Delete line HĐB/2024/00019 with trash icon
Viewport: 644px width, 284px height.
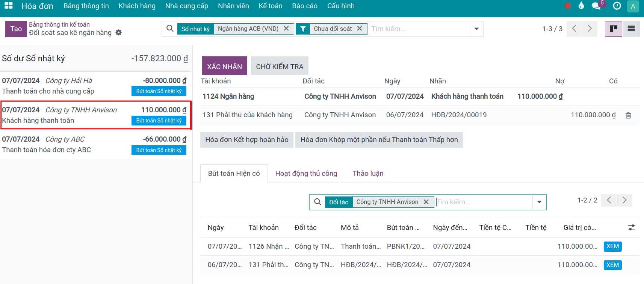click(x=628, y=115)
